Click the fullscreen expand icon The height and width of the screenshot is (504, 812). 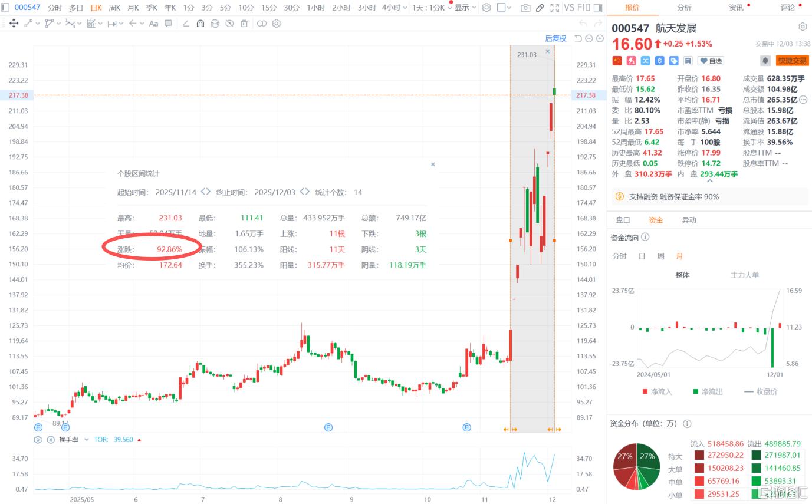click(x=554, y=8)
